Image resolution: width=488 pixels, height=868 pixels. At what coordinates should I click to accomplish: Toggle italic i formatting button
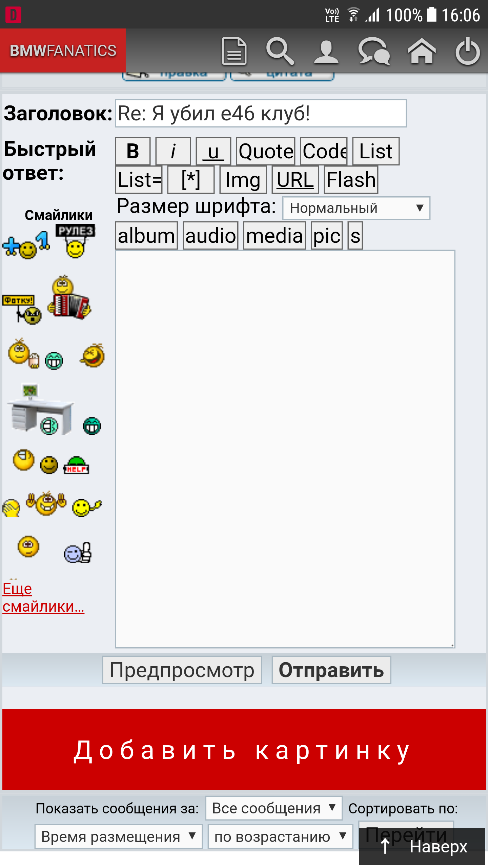click(173, 151)
